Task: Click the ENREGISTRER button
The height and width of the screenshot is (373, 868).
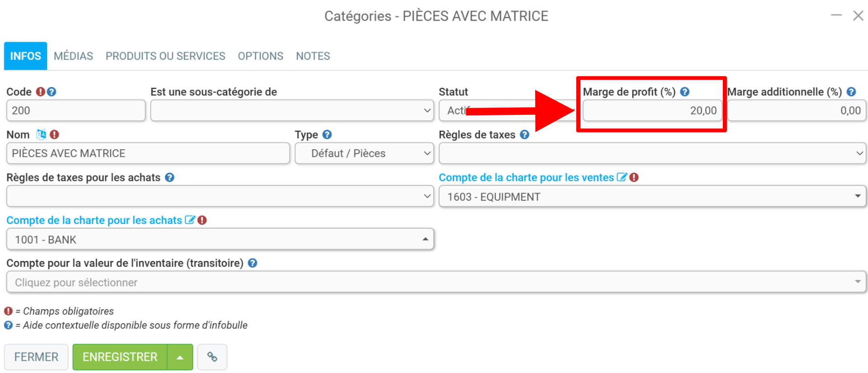Action: 120,357
